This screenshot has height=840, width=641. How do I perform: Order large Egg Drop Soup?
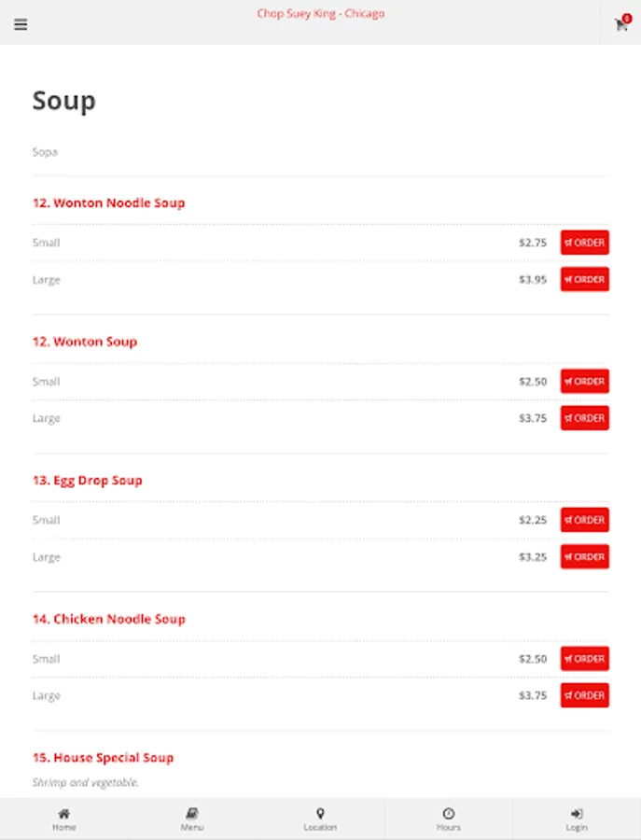(585, 557)
